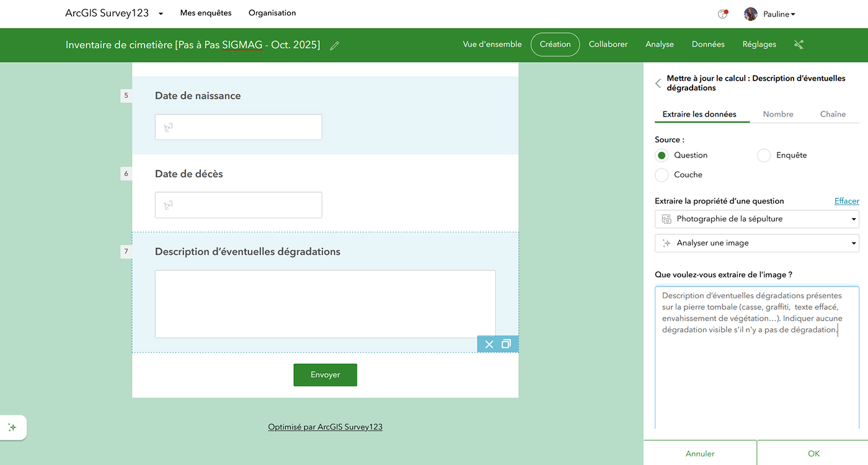The height and width of the screenshot is (465, 868).
Task: Expand the Photographie de la sépulture dropdown
Action: [x=756, y=219]
